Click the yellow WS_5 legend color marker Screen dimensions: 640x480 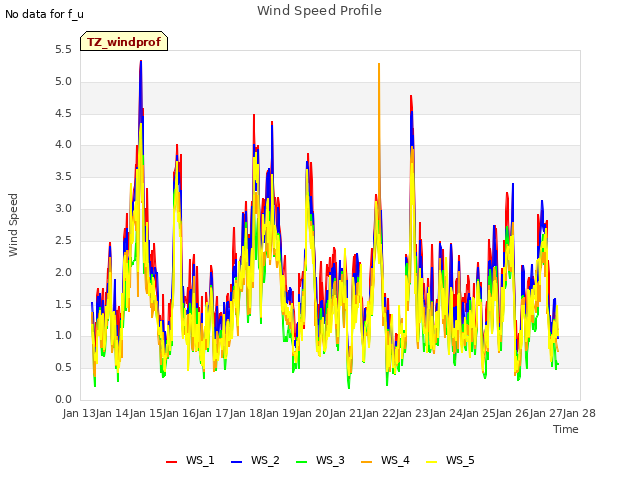click(x=431, y=462)
